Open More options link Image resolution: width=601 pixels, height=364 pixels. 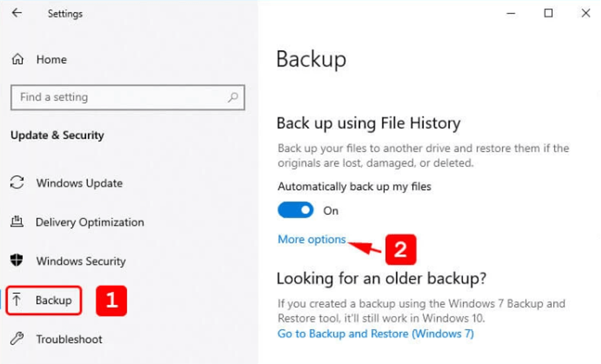pos(312,240)
